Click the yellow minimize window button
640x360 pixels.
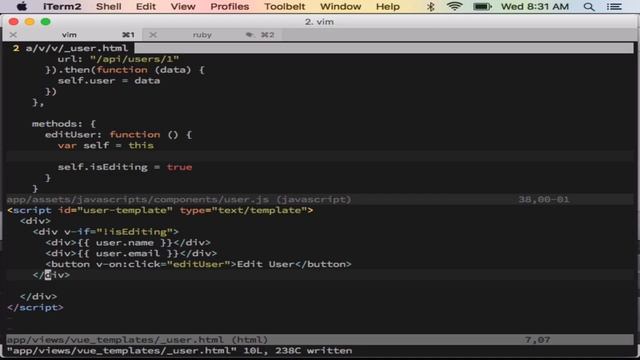click(29, 22)
